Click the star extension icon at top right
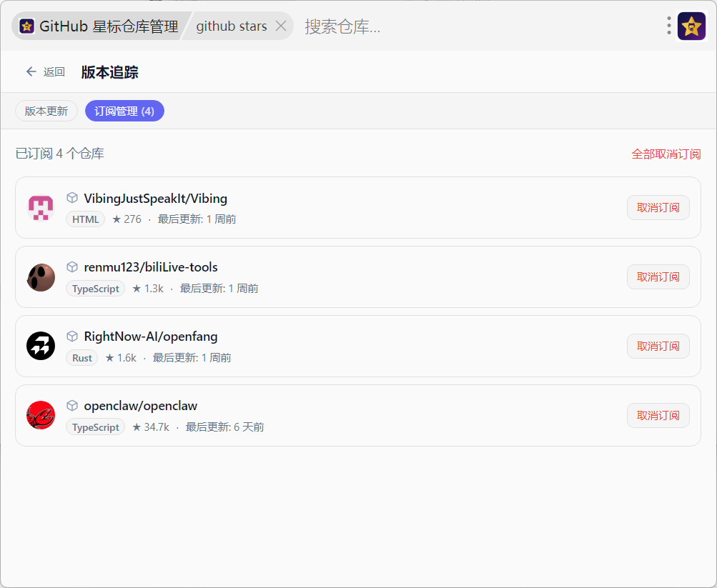Screen dimensions: 717x588 click(x=691, y=26)
